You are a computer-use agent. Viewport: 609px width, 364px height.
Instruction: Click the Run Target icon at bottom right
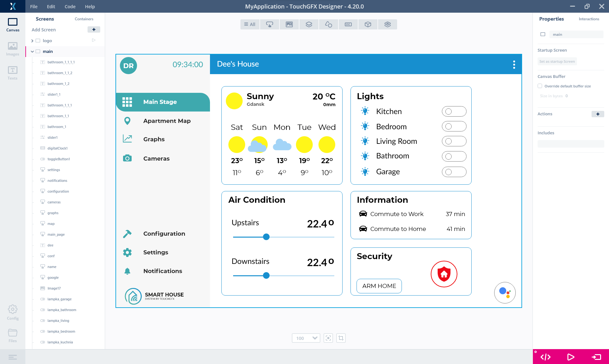(x=596, y=357)
